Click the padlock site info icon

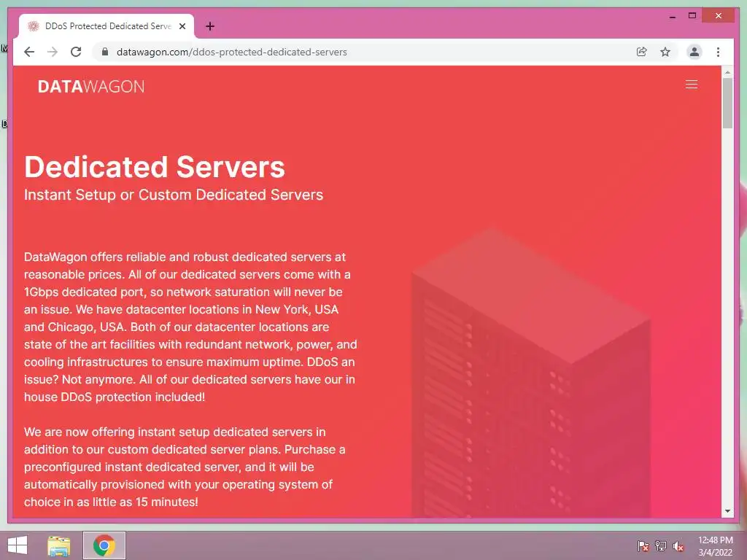click(x=105, y=52)
